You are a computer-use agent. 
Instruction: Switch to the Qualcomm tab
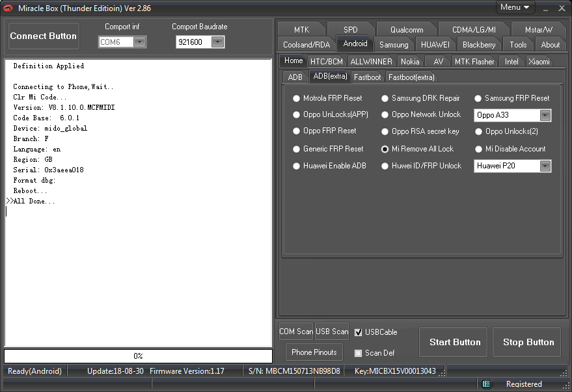[x=407, y=29]
